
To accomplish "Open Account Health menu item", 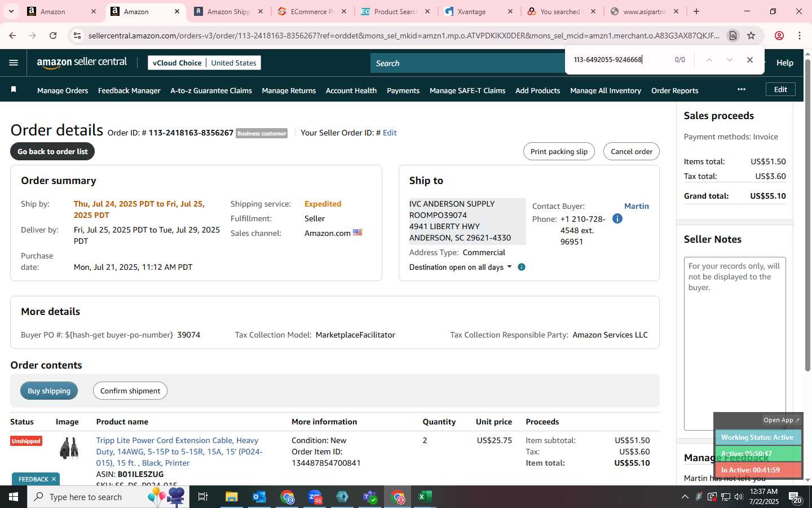I will pyautogui.click(x=351, y=90).
